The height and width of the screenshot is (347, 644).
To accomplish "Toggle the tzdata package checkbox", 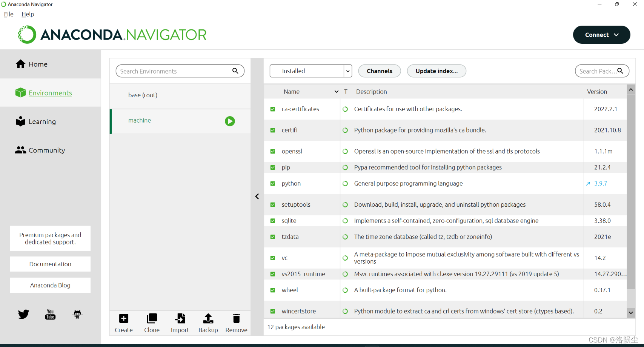I will point(273,237).
